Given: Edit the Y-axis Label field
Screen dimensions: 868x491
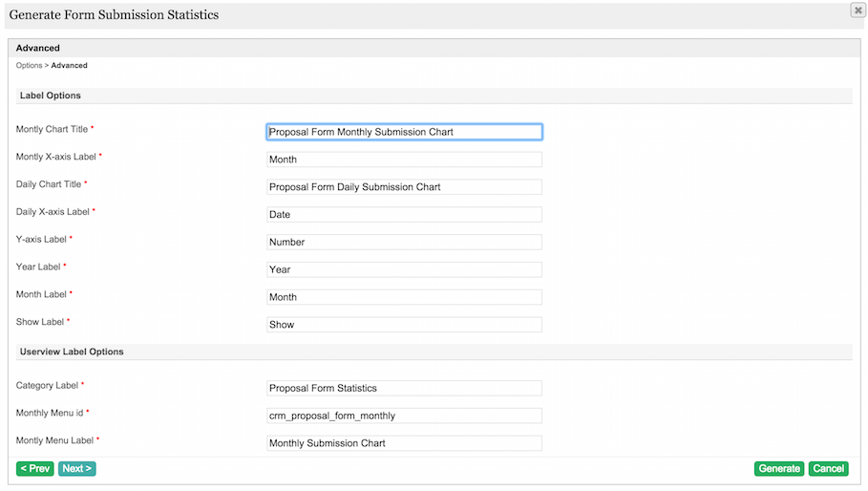Looking at the screenshot, I should (x=404, y=243).
